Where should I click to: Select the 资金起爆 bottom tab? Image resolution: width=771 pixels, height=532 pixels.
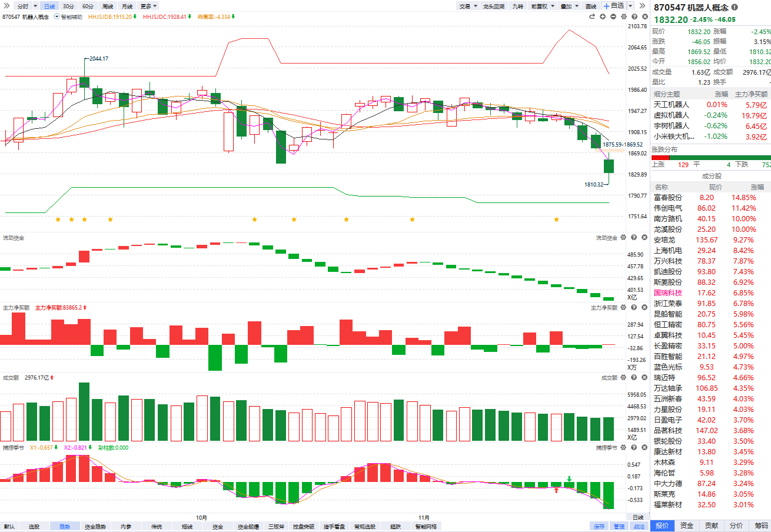click(248, 527)
